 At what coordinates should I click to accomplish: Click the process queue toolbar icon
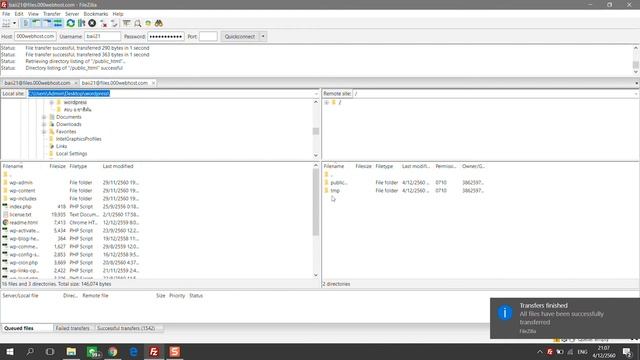pos(81,23)
